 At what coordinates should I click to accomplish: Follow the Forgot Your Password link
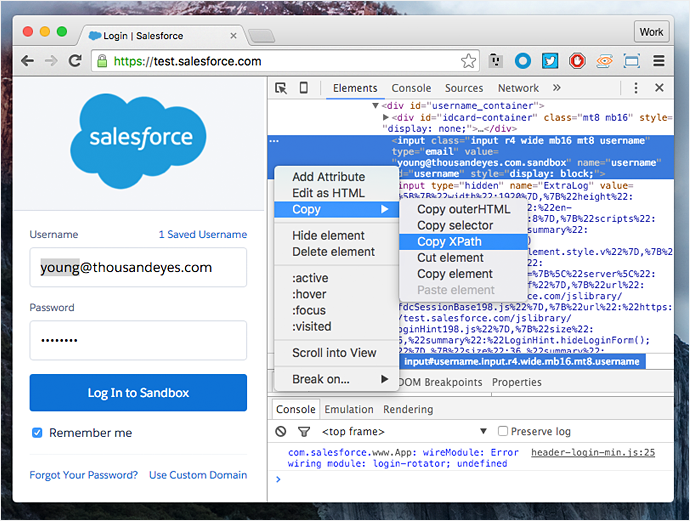pos(84,475)
